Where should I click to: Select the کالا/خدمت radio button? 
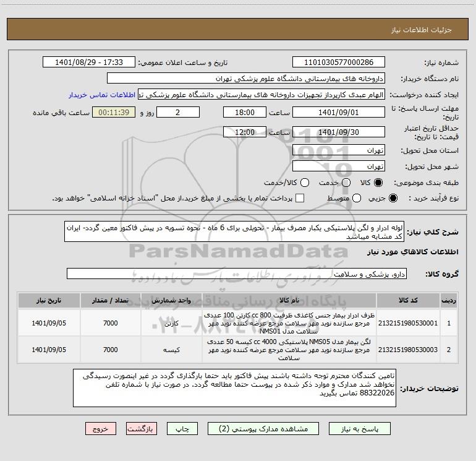coord(305,183)
